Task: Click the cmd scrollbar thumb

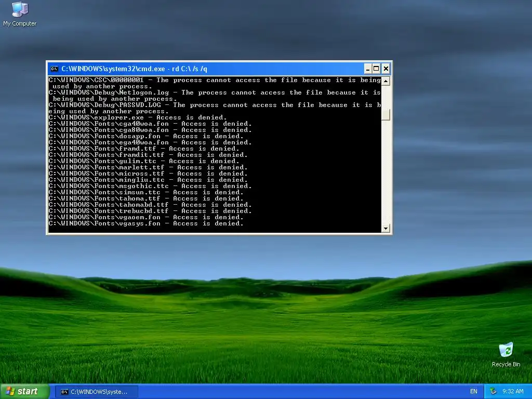Action: pos(385,115)
